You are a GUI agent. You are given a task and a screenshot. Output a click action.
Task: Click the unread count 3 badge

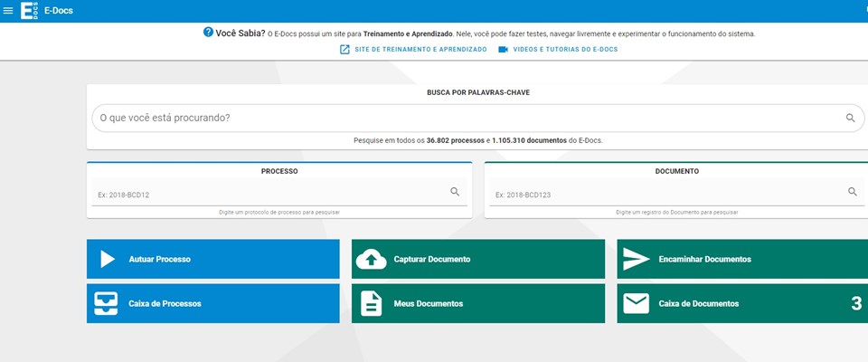click(x=855, y=304)
